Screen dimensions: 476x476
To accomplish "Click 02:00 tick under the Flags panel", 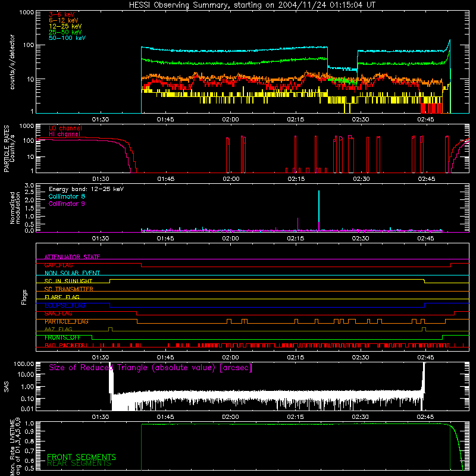I will pos(230,358).
